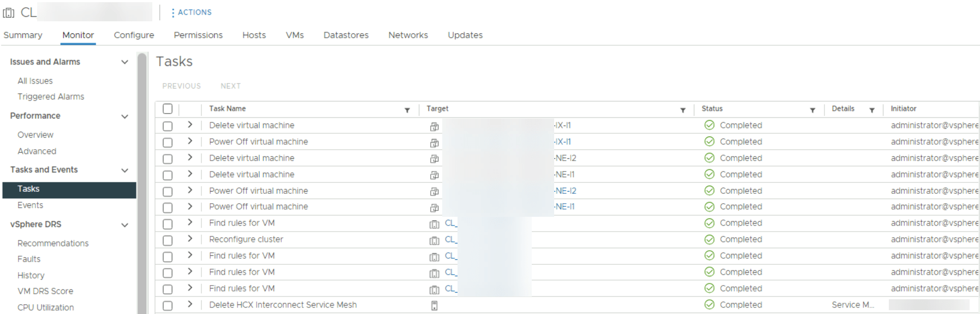Open the Details column filter
980x314 pixels.
point(872,110)
